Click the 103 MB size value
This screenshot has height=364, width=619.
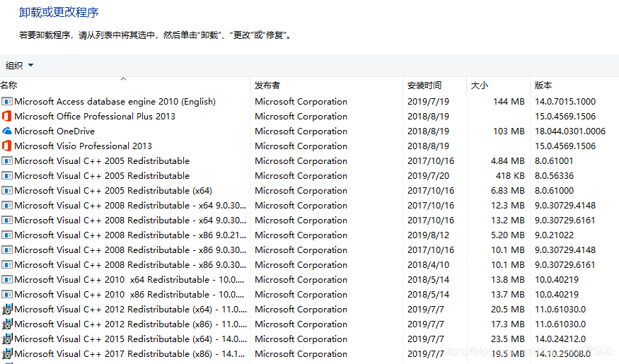click(509, 131)
